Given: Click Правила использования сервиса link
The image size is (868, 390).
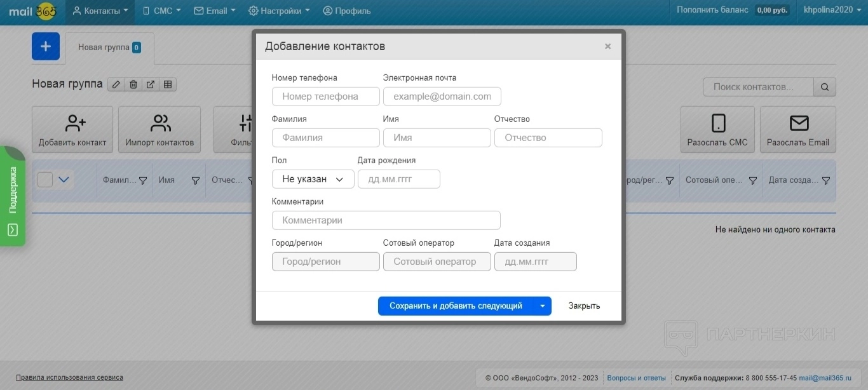Looking at the screenshot, I should click(70, 377).
